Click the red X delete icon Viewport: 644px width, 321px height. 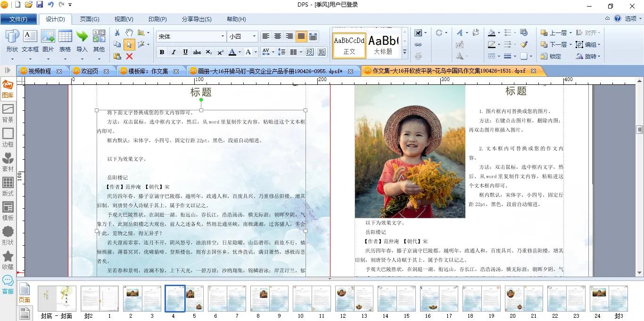pos(129,56)
